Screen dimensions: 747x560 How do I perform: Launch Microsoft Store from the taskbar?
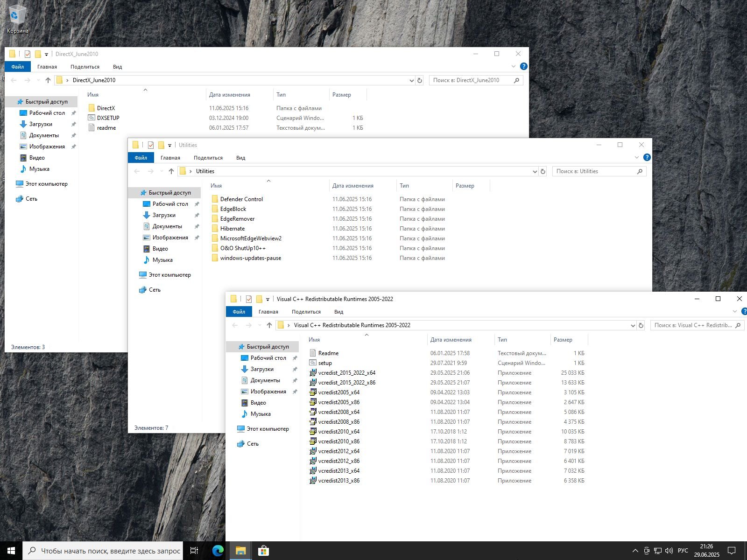[x=263, y=551]
